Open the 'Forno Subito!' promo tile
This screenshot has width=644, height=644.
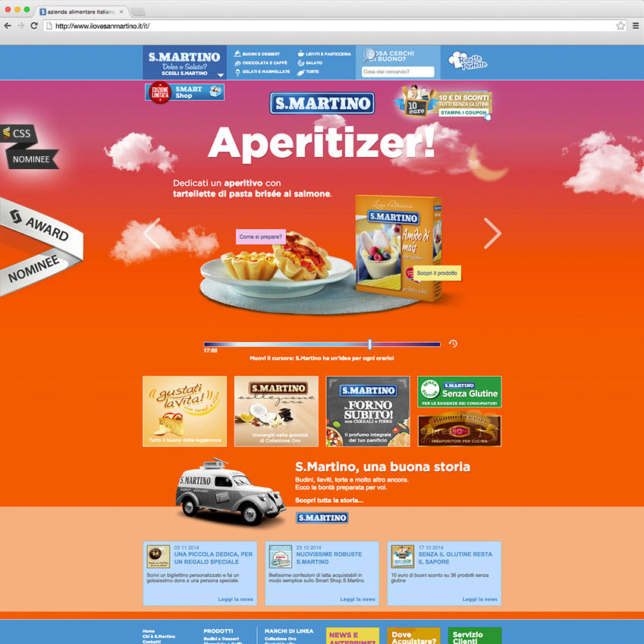pyautogui.click(x=368, y=411)
